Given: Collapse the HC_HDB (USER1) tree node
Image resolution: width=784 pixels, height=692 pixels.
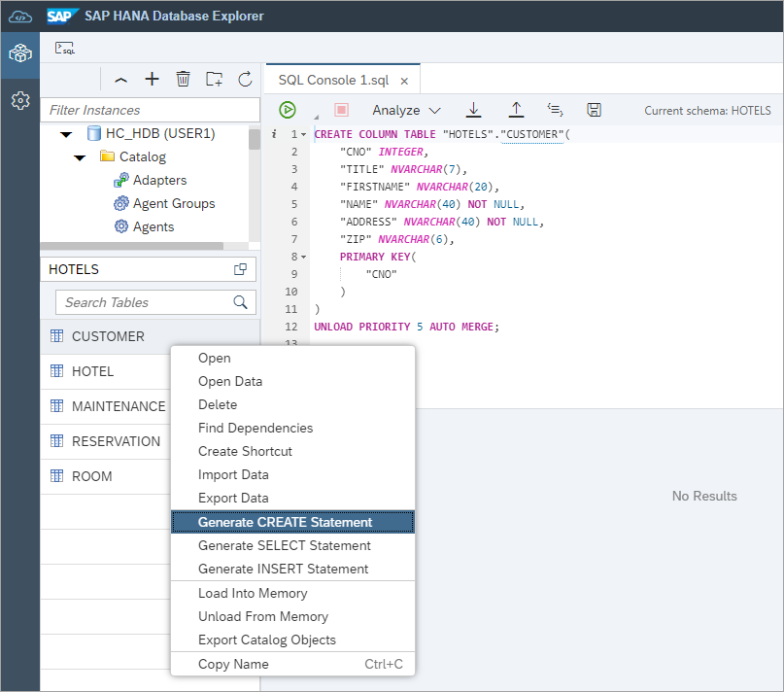Looking at the screenshot, I should tap(66, 134).
